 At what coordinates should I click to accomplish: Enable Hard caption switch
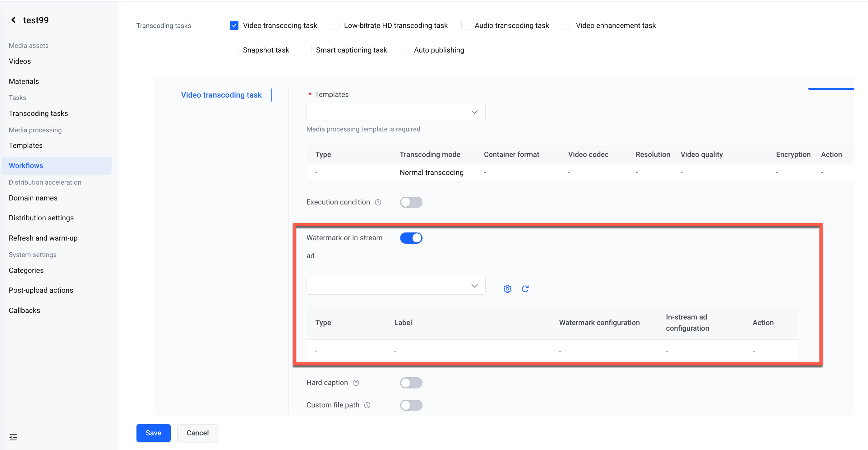411,383
